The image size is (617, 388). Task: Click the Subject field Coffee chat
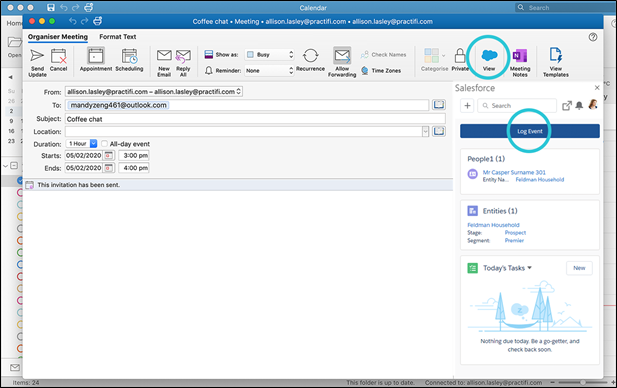(255, 119)
